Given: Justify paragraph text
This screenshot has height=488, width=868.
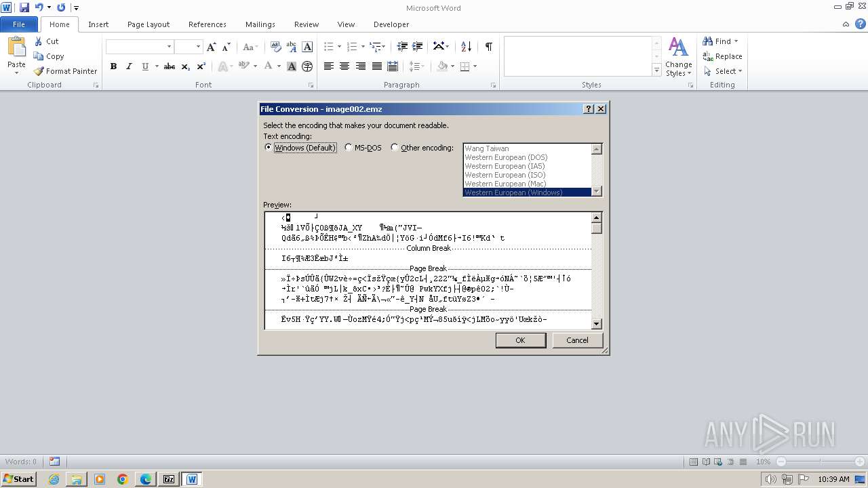Looking at the screenshot, I should coord(376,66).
